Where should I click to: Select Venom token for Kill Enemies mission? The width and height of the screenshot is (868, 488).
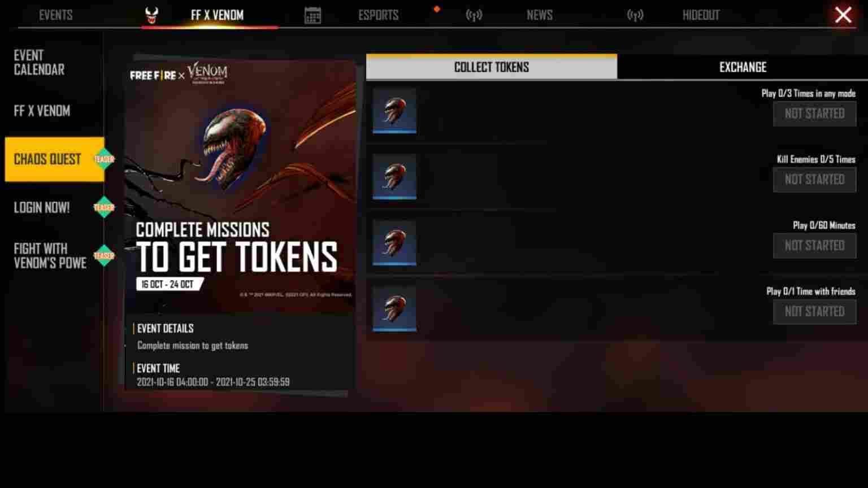click(394, 176)
